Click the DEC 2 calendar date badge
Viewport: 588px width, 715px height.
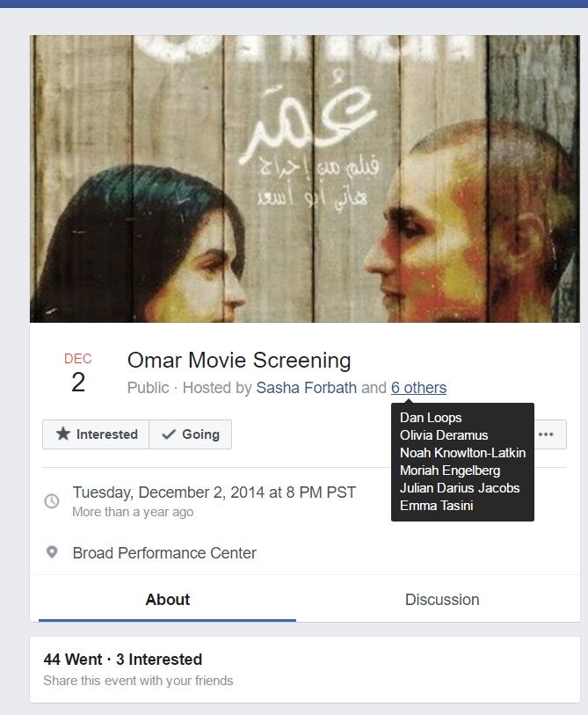pyautogui.click(x=77, y=370)
